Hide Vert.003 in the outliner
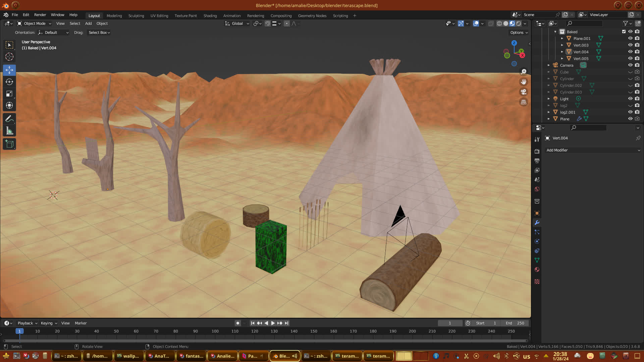The width and height of the screenshot is (644, 362). (630, 45)
